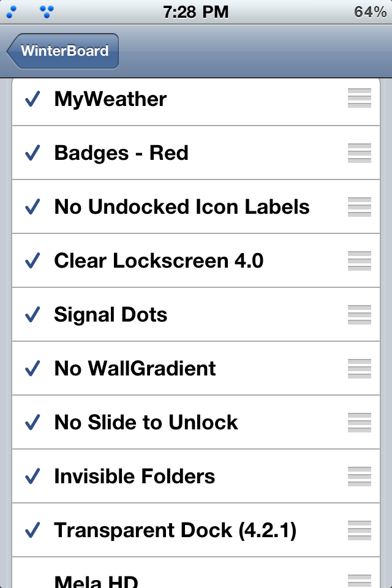Uncheck the Invisible Folders checkmark
This screenshot has width=392, height=588.
[x=32, y=477]
